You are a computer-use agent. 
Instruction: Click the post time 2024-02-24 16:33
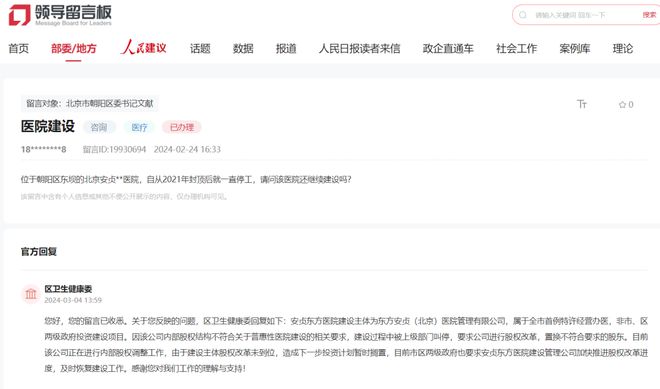pyautogui.click(x=187, y=149)
